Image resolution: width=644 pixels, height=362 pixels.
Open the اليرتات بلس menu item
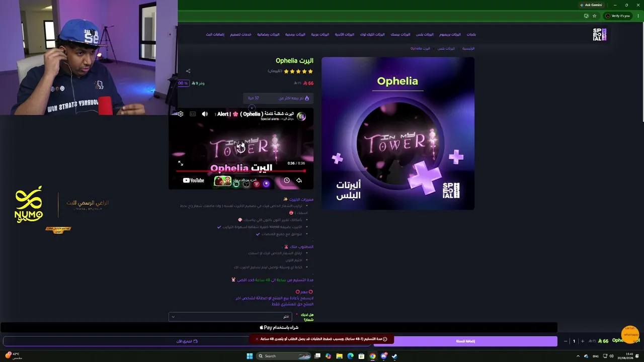[425, 35]
